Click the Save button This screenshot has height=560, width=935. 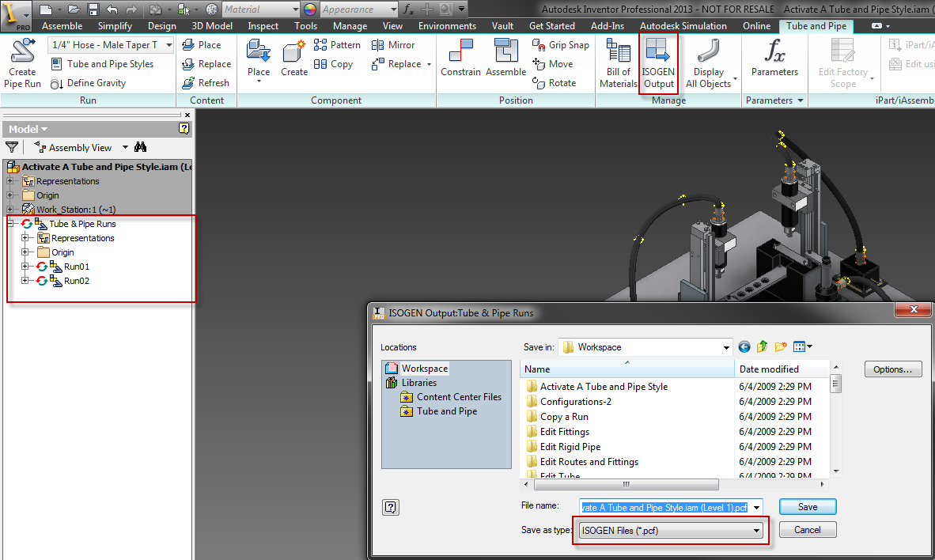pos(808,507)
